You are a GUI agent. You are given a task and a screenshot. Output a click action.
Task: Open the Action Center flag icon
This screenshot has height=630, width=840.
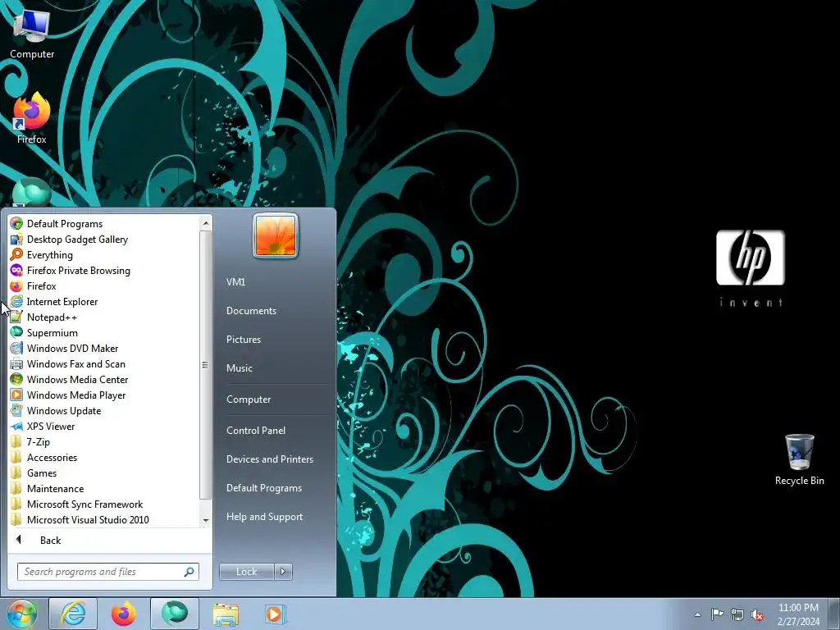pos(717,614)
